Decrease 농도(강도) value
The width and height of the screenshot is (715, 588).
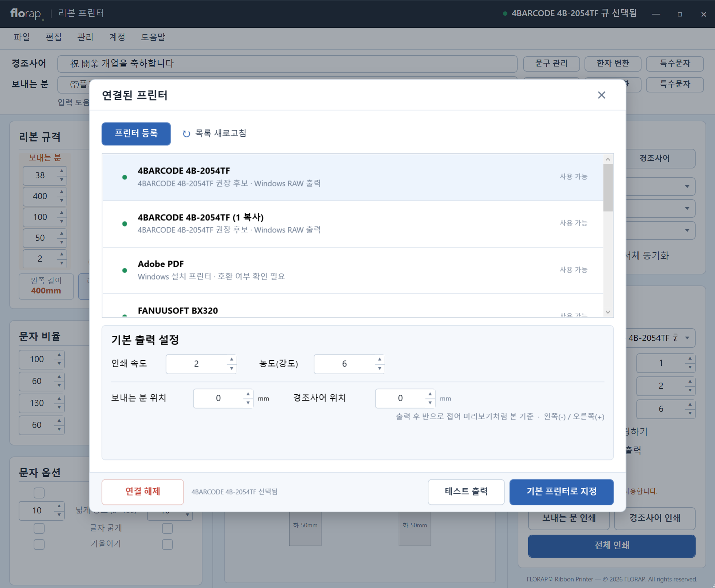tap(380, 368)
